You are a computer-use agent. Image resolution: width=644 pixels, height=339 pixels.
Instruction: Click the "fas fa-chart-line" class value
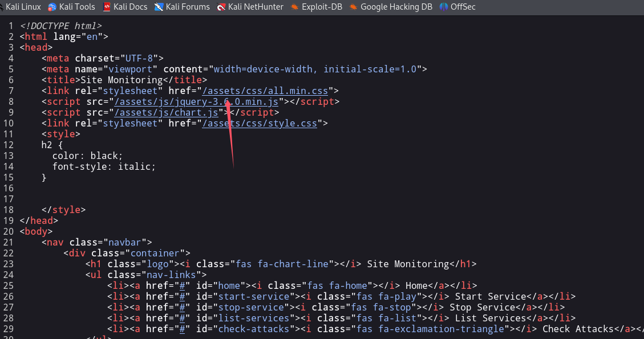pyautogui.click(x=282, y=264)
